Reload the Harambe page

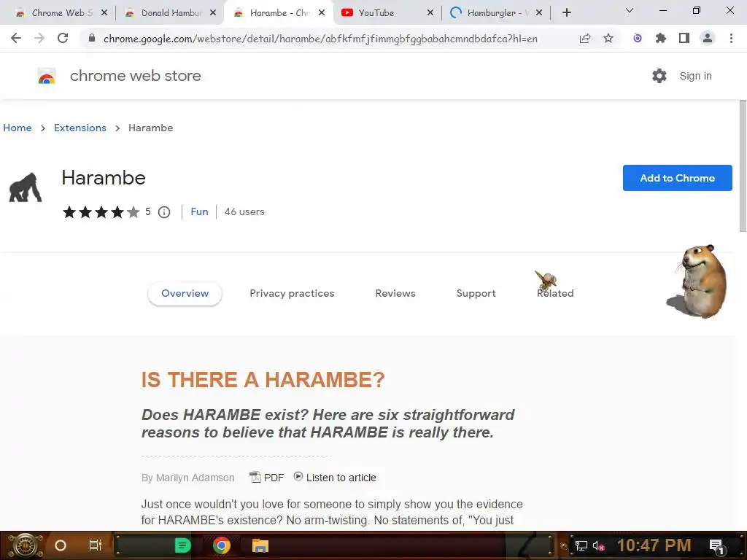click(63, 38)
